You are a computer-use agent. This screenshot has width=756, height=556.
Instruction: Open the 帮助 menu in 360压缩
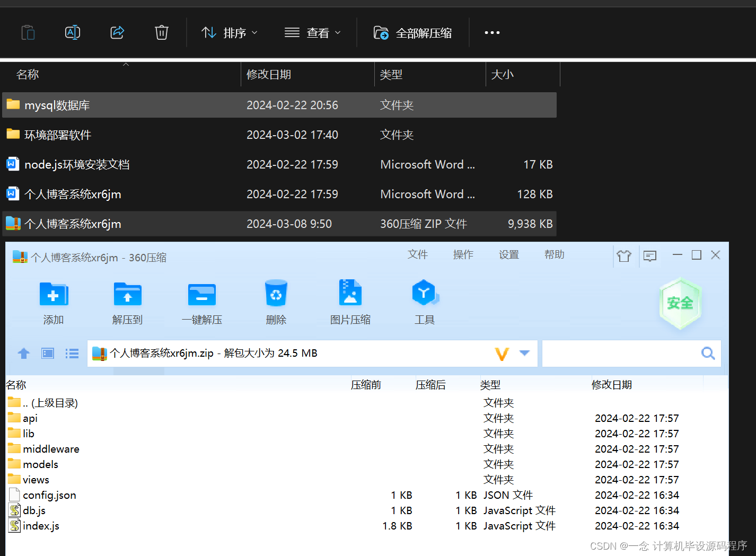pyautogui.click(x=553, y=255)
